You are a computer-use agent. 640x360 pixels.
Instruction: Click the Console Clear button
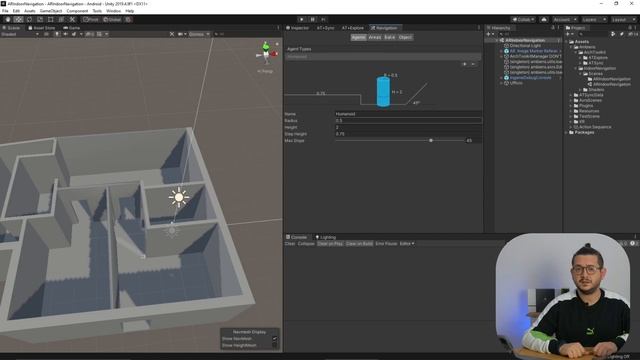[290, 244]
